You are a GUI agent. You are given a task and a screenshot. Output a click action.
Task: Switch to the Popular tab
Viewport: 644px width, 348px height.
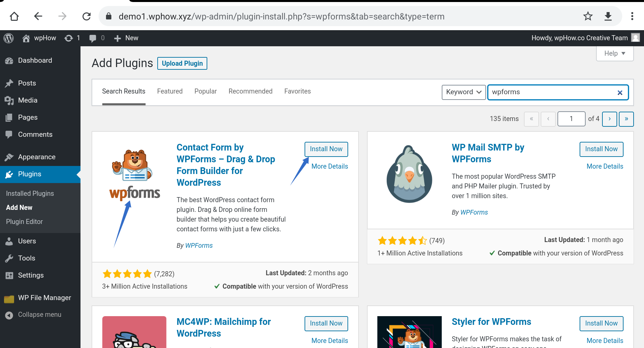point(206,91)
